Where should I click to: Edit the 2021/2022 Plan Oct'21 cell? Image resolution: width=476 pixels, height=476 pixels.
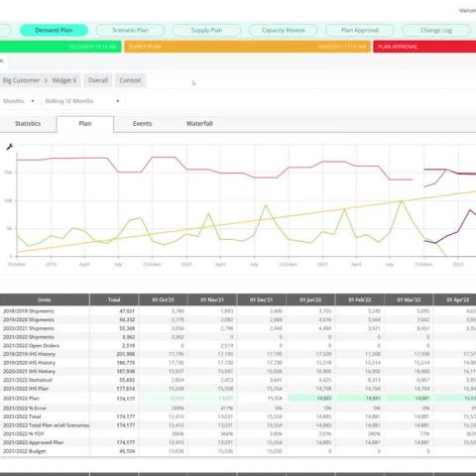point(164,399)
